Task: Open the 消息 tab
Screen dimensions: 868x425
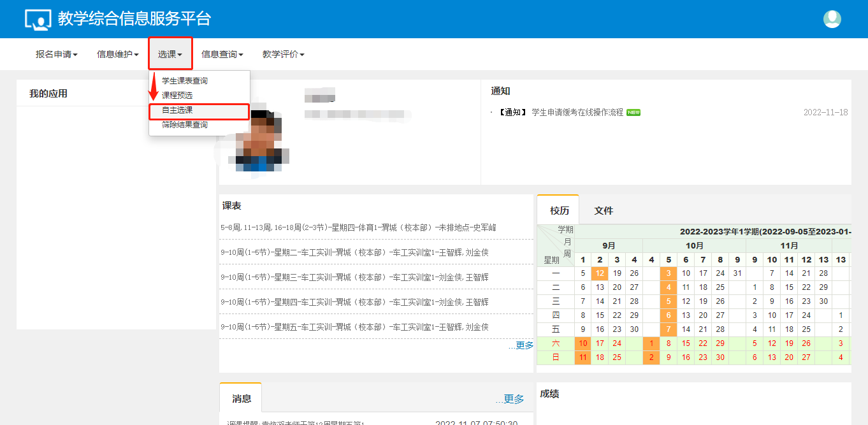Action: pyautogui.click(x=242, y=399)
